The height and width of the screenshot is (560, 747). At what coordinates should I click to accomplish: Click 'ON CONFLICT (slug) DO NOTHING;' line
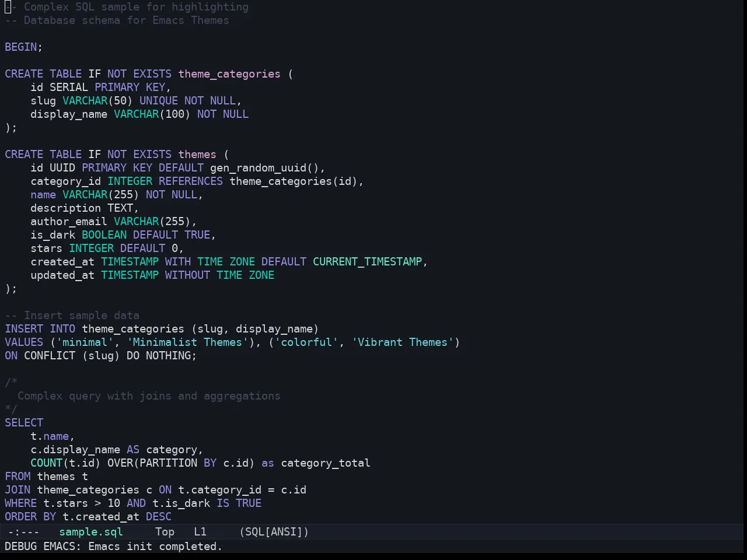[101, 356]
